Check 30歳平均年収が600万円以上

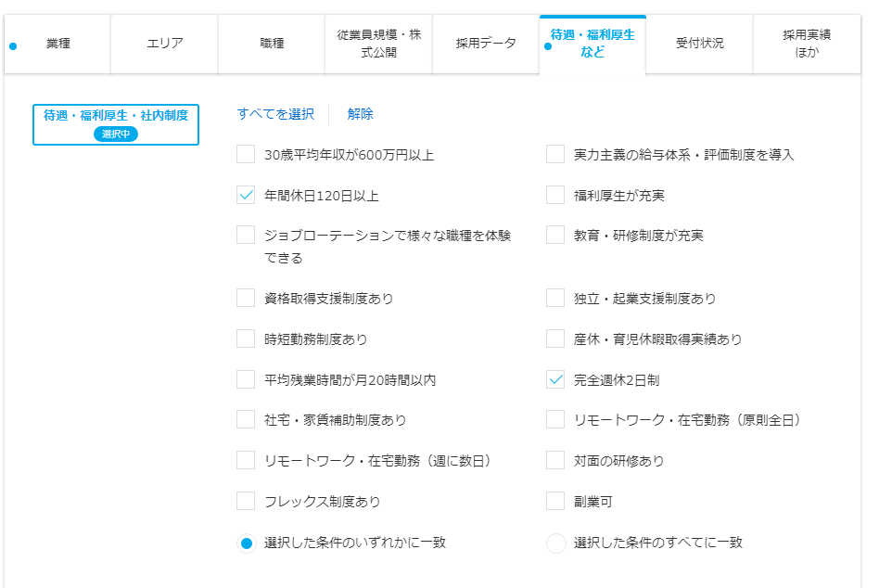point(246,155)
